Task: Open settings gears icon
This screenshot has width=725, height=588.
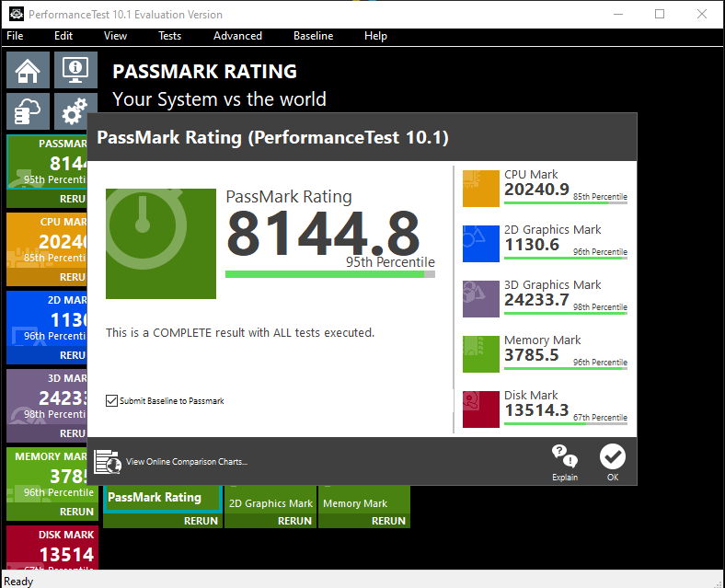Action: coord(72,111)
